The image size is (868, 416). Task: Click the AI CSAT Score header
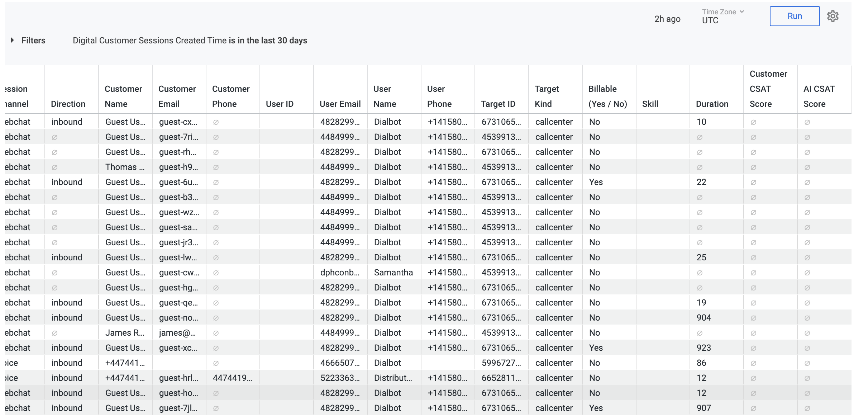pyautogui.click(x=819, y=96)
